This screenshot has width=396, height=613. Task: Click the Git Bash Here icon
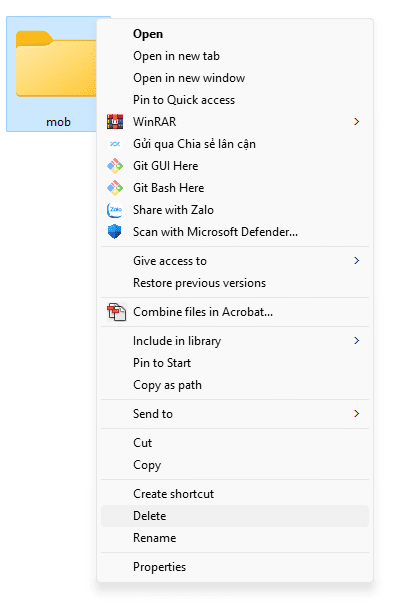click(x=115, y=188)
